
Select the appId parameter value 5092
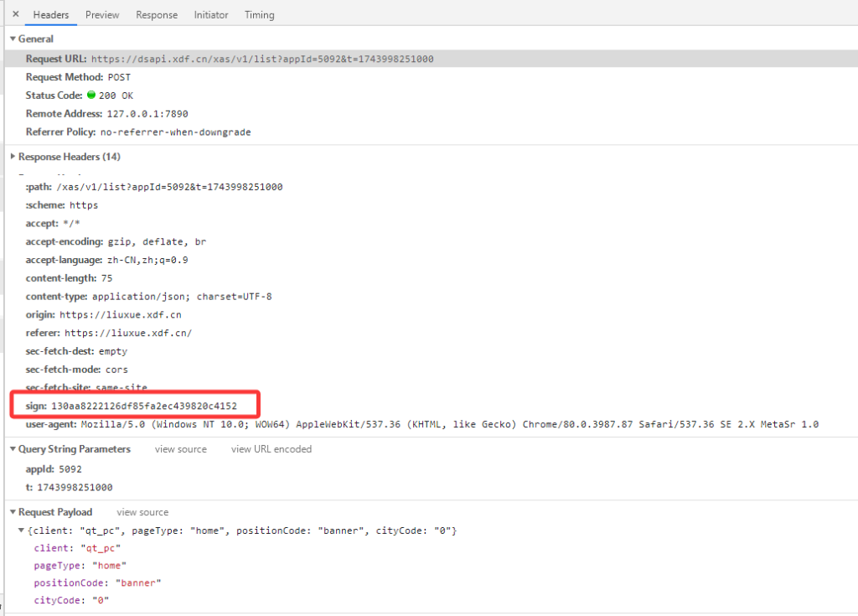click(70, 469)
